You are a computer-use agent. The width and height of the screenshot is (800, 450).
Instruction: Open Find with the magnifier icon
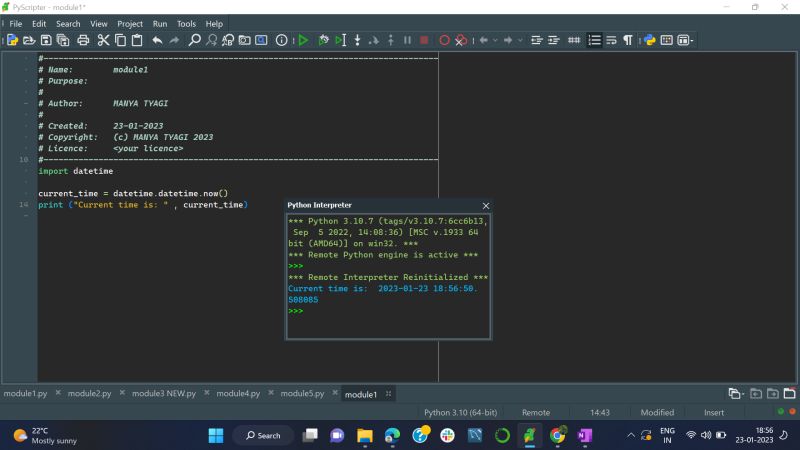pos(194,40)
